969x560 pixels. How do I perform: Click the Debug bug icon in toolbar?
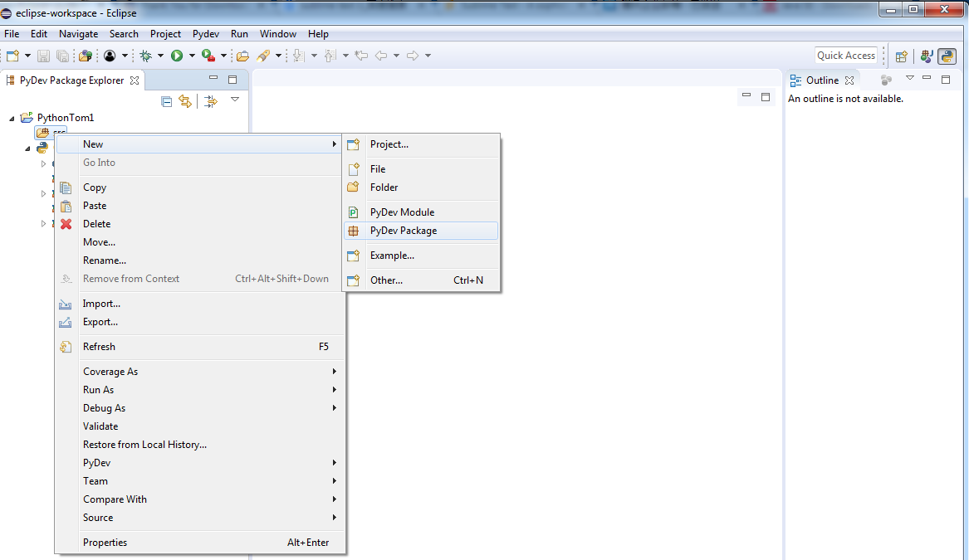[x=145, y=56]
